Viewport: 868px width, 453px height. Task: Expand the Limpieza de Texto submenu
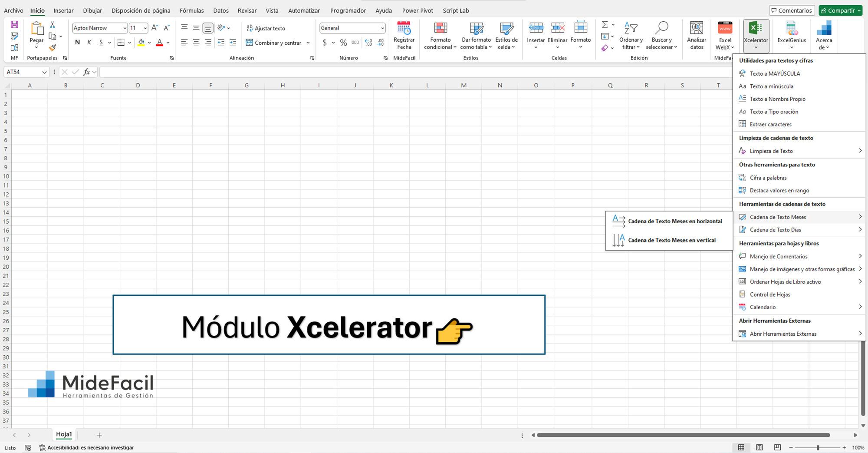[x=799, y=151]
